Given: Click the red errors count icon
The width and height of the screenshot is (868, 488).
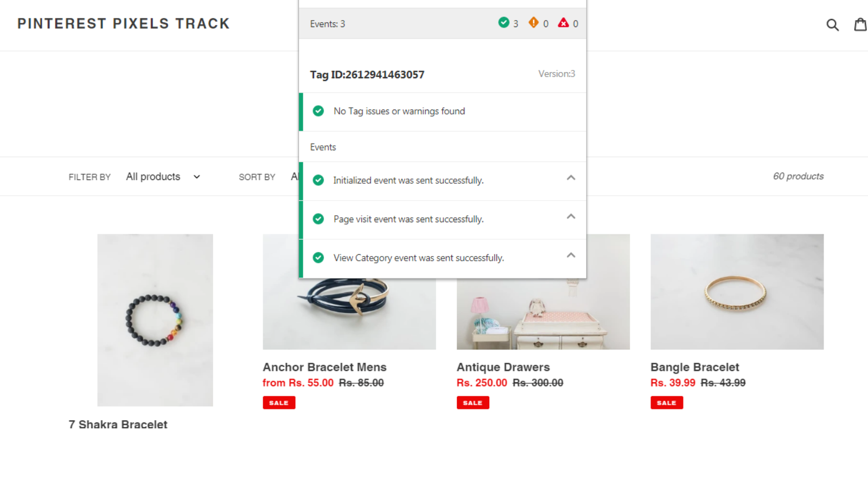Looking at the screenshot, I should [564, 23].
